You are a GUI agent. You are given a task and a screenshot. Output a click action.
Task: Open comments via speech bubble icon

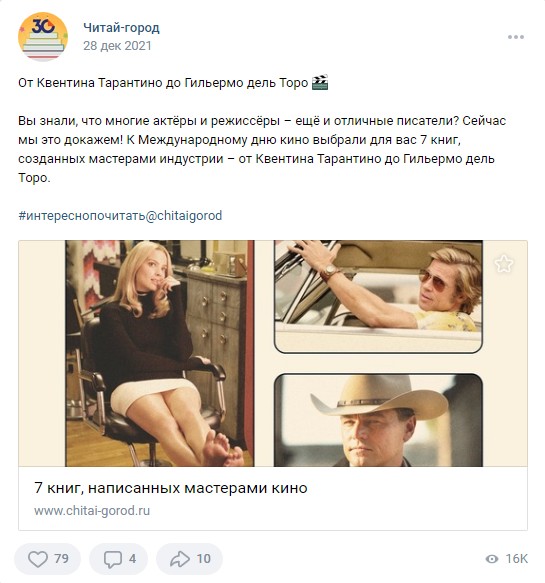point(113,559)
